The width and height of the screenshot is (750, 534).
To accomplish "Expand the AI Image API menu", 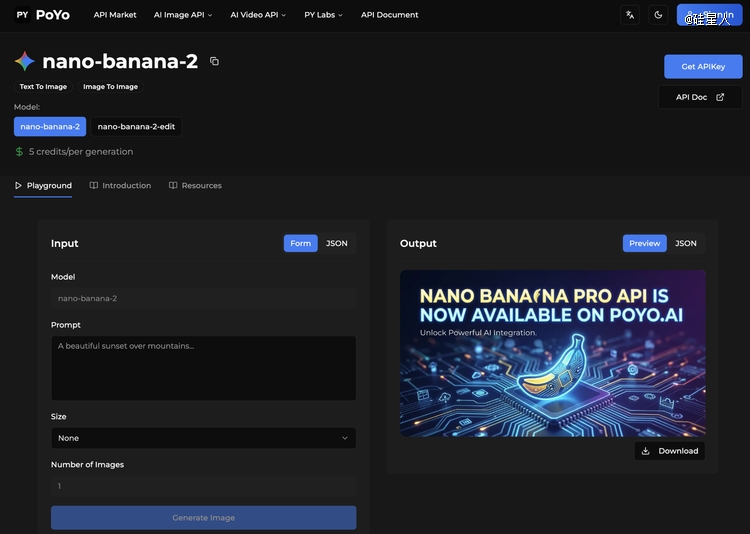I will (184, 15).
